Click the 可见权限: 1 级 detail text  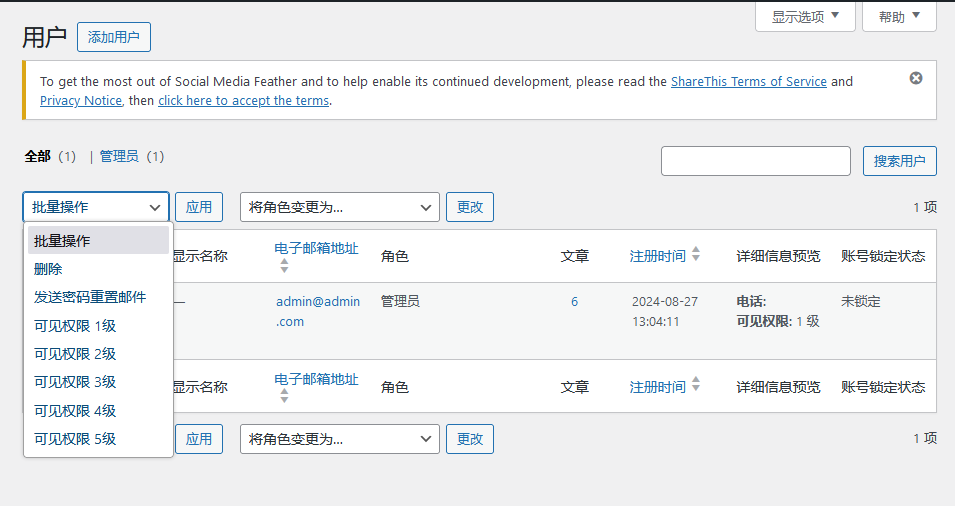[x=778, y=322]
